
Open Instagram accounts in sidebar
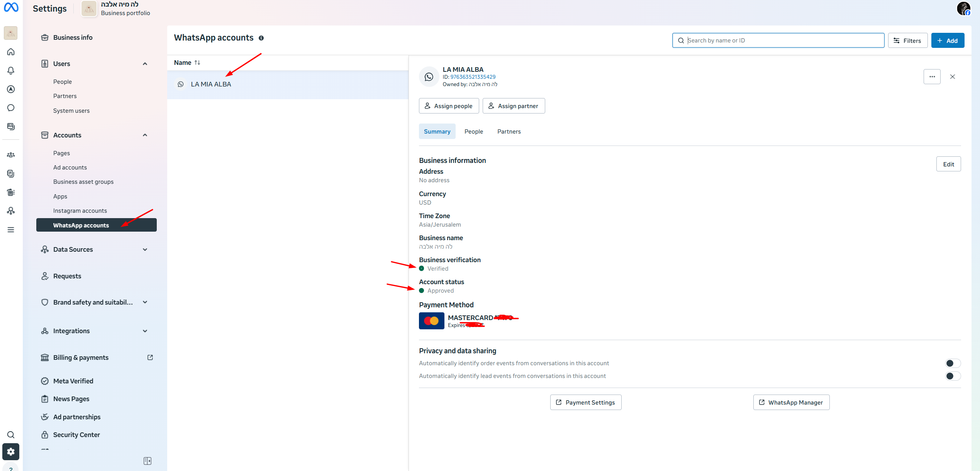click(80, 211)
